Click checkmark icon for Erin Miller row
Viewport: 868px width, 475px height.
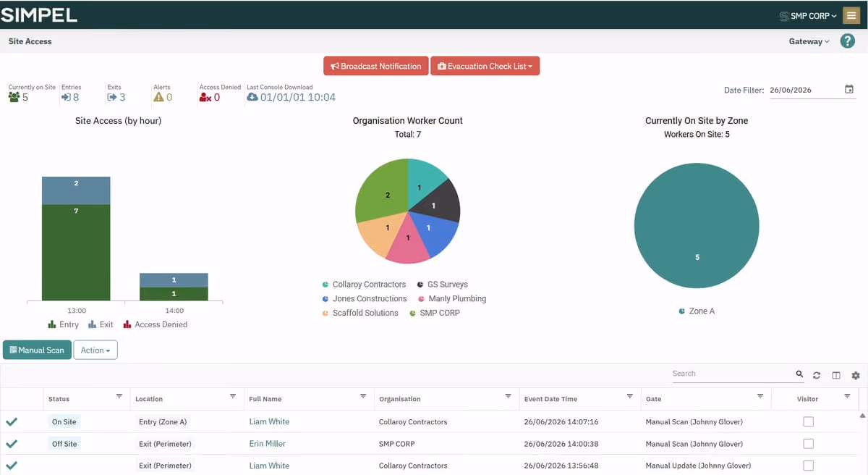point(12,444)
